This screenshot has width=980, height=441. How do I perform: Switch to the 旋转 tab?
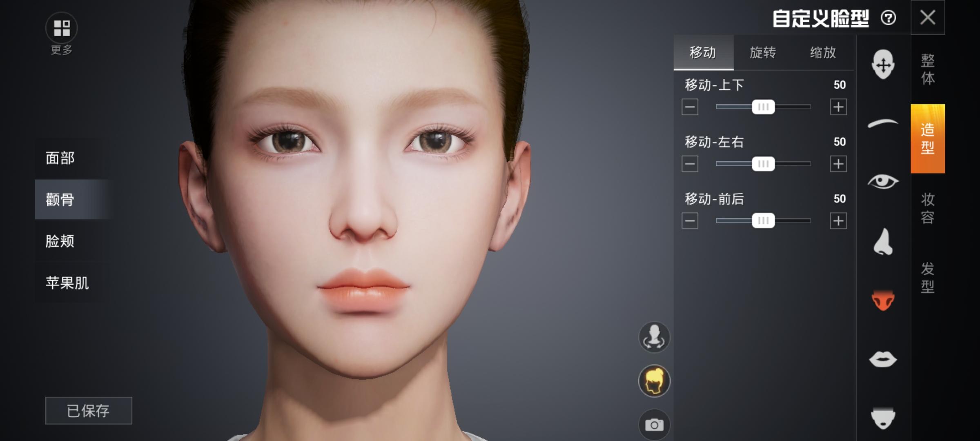click(763, 53)
